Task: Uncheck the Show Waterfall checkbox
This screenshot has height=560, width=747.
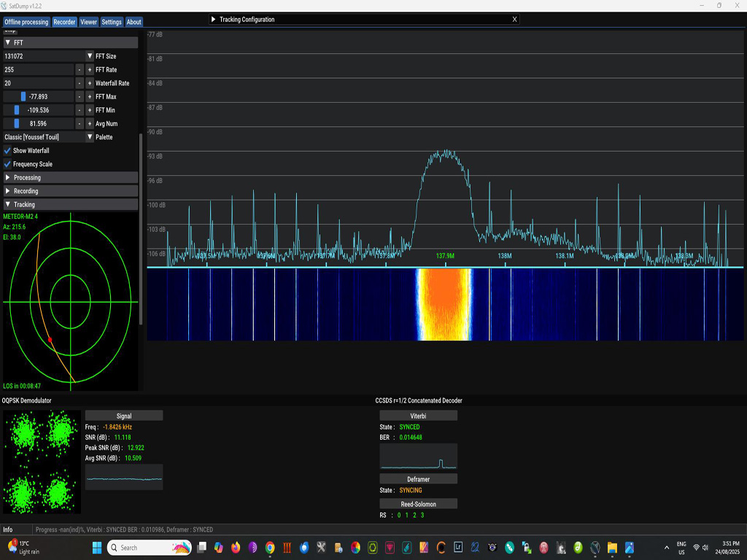Action: [x=8, y=151]
